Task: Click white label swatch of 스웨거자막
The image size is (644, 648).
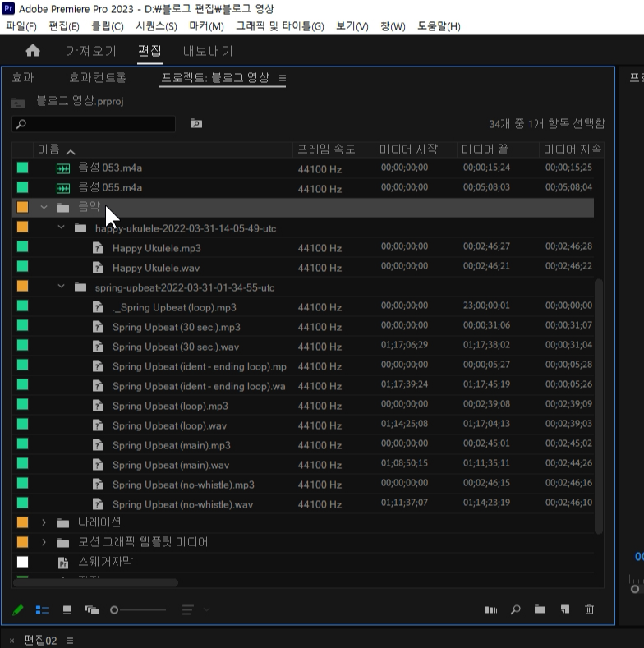Action: (x=22, y=562)
